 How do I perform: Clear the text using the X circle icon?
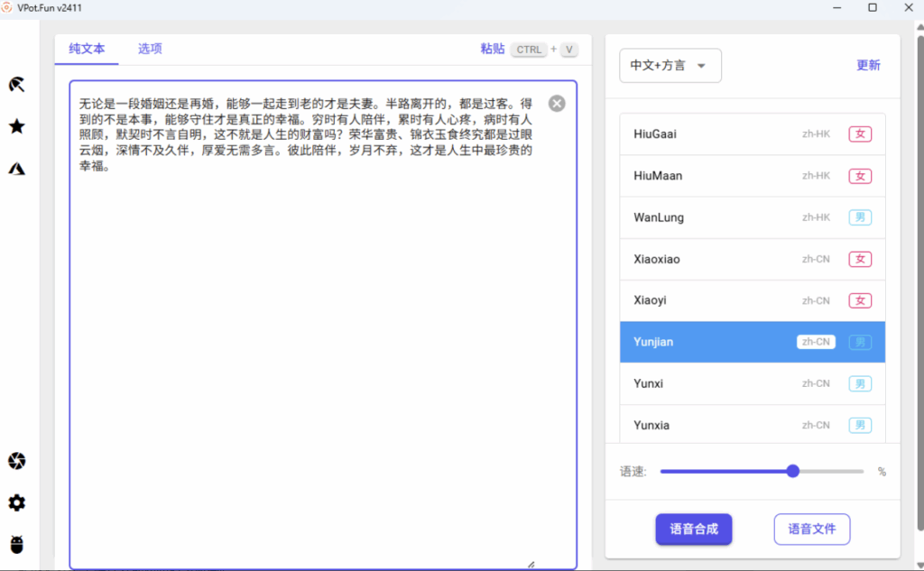click(x=557, y=103)
